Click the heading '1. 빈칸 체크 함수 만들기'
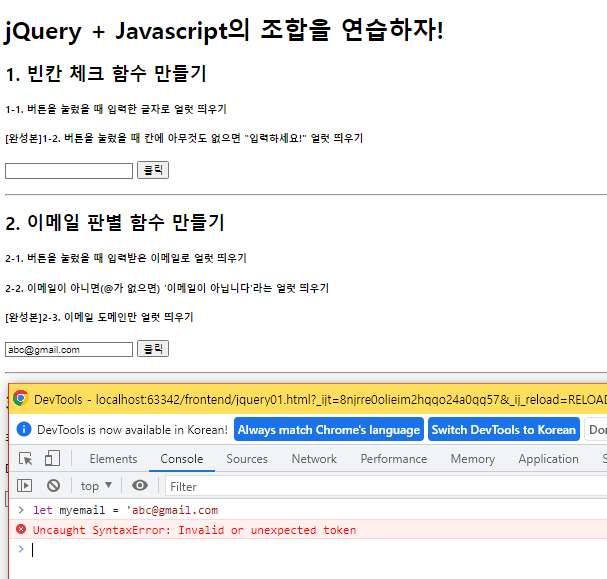This screenshot has height=579, width=607. (106, 73)
